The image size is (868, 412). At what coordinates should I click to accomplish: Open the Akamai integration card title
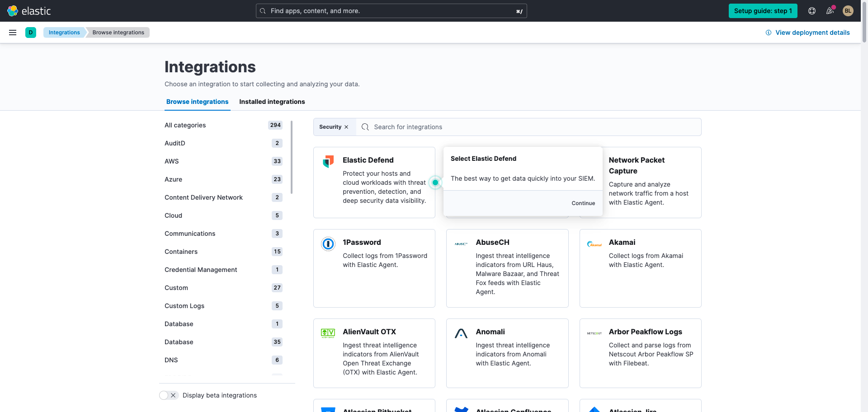pyautogui.click(x=622, y=243)
